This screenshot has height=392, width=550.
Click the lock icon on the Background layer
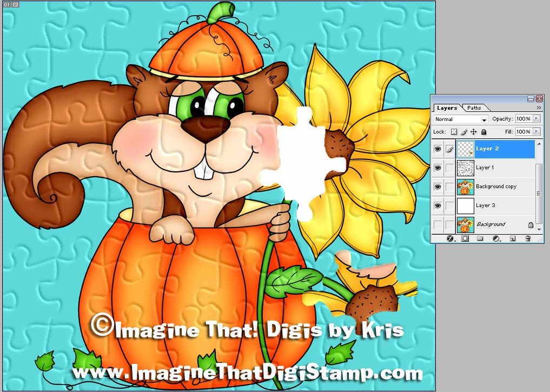[x=531, y=225]
